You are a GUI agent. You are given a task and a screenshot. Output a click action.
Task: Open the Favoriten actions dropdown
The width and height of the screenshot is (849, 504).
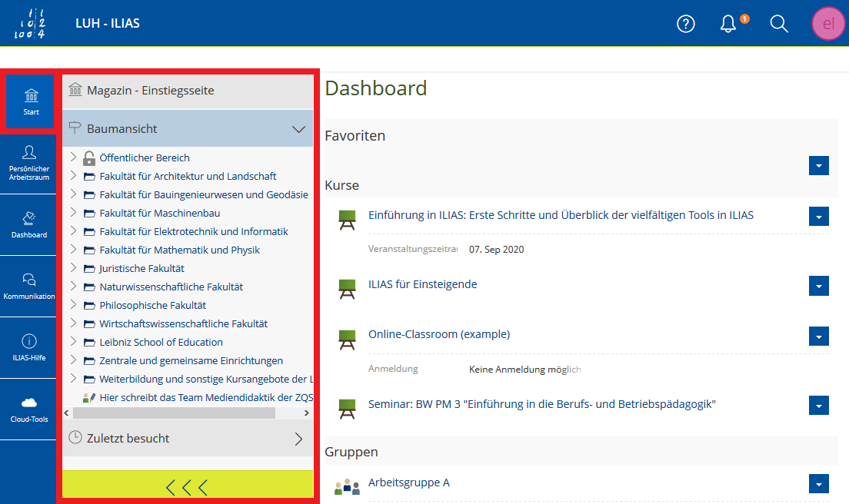[x=819, y=165]
